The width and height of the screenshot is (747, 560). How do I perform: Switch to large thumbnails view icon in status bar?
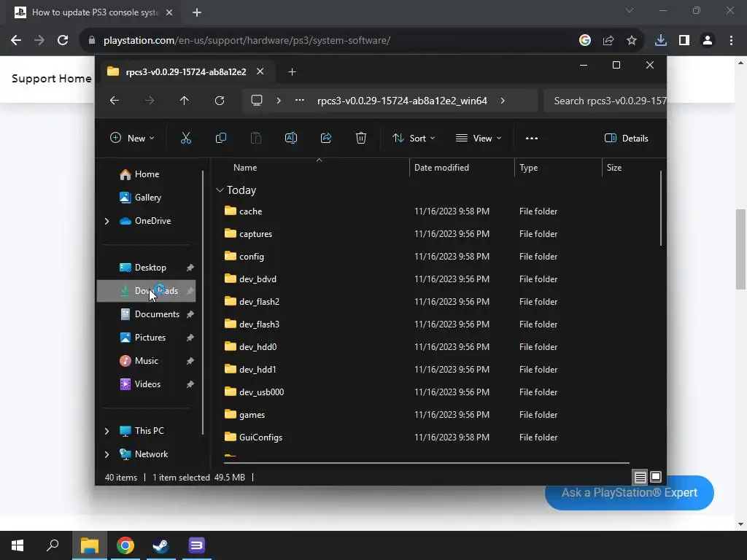coord(656,477)
